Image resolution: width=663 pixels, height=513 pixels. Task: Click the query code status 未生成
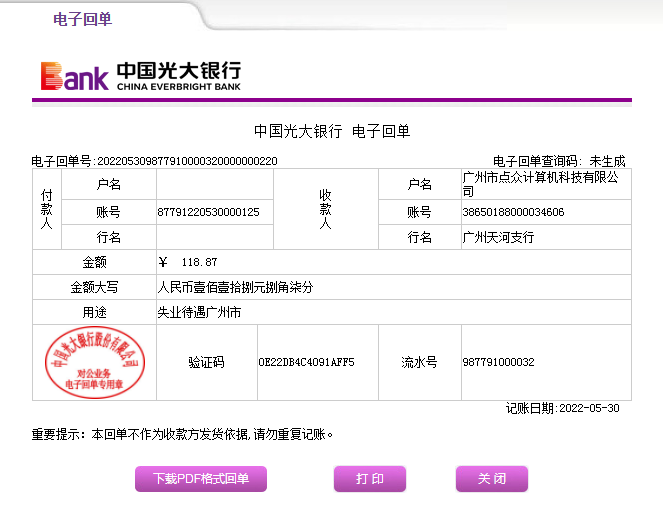pyautogui.click(x=607, y=161)
